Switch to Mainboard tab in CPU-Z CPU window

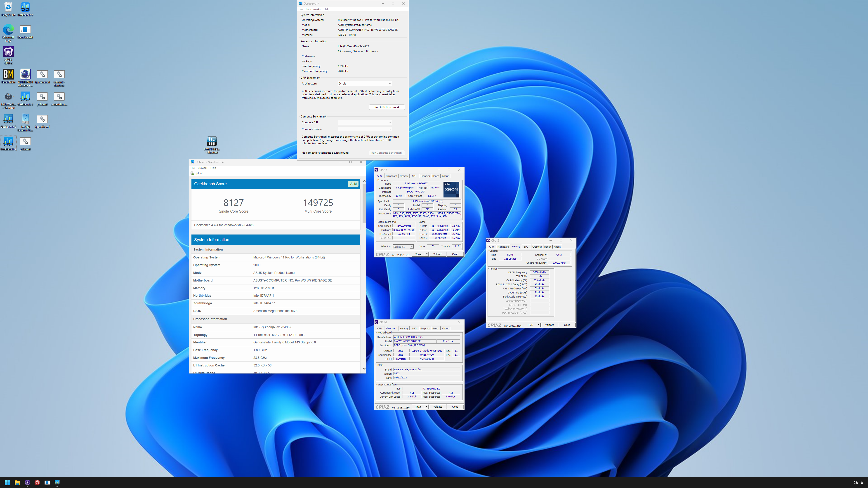(391, 176)
